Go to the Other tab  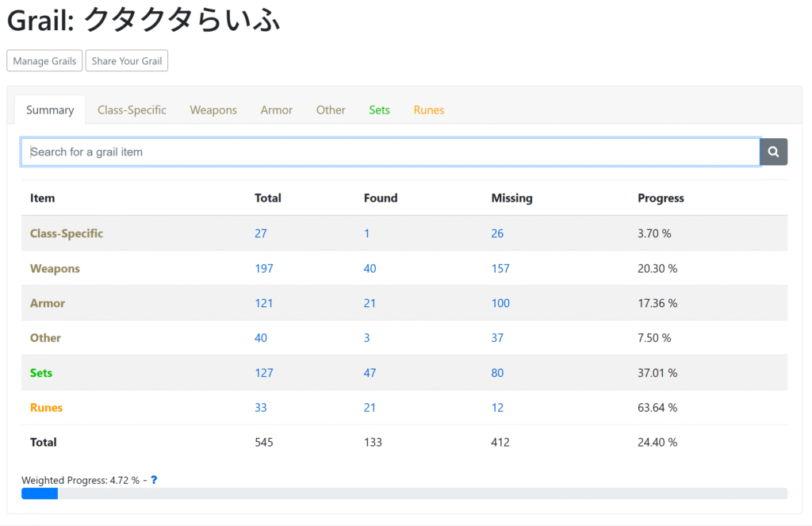tap(331, 110)
